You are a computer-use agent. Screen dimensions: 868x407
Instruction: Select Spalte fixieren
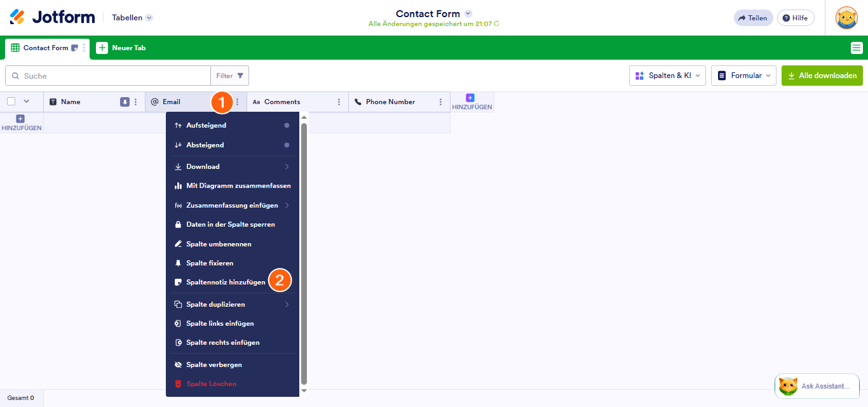[x=232, y=264]
